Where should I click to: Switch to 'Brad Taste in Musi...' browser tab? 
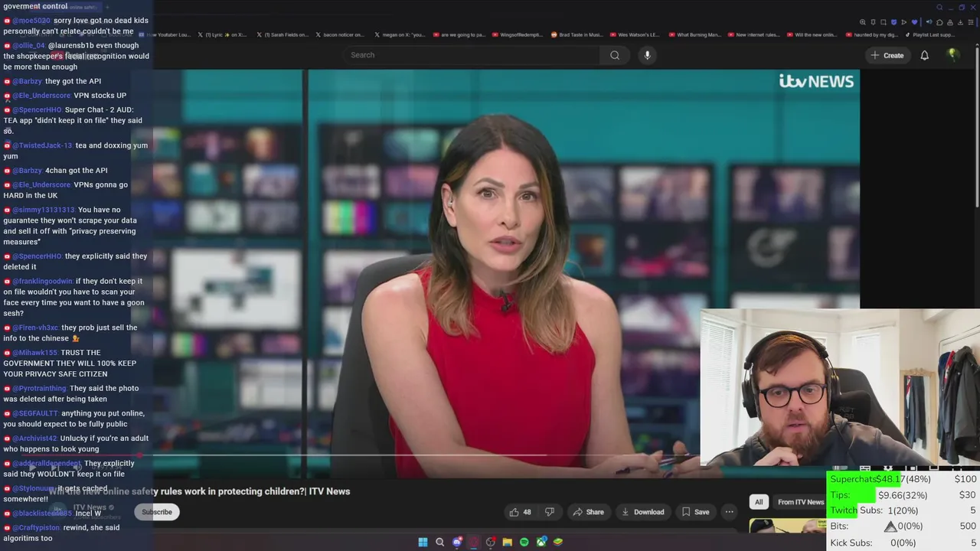click(577, 34)
